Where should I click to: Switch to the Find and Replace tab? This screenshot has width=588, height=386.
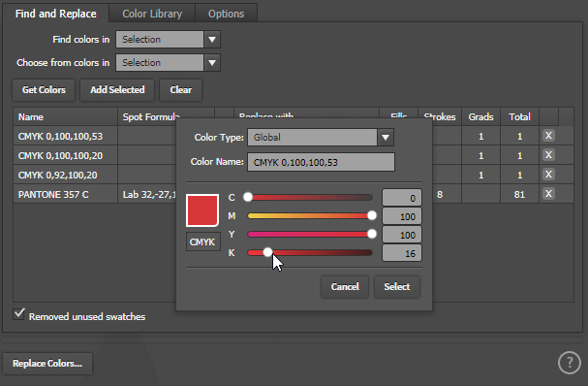click(56, 14)
